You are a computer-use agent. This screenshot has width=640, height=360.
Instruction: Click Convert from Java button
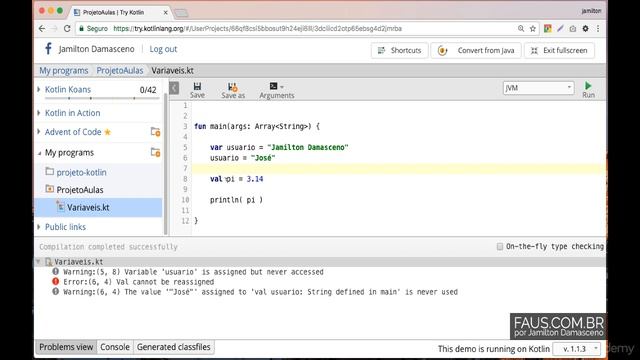tap(476, 50)
